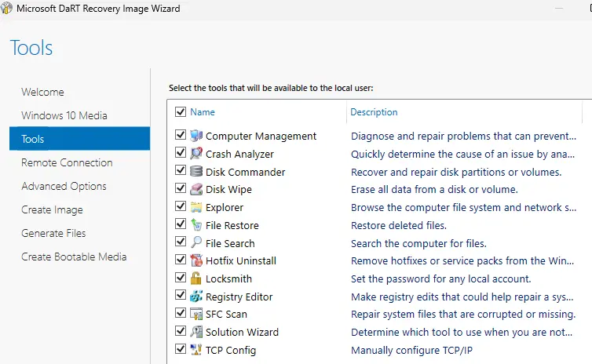Click the File Restore recycle icon
Screen dimensions: 592x364
(196, 225)
